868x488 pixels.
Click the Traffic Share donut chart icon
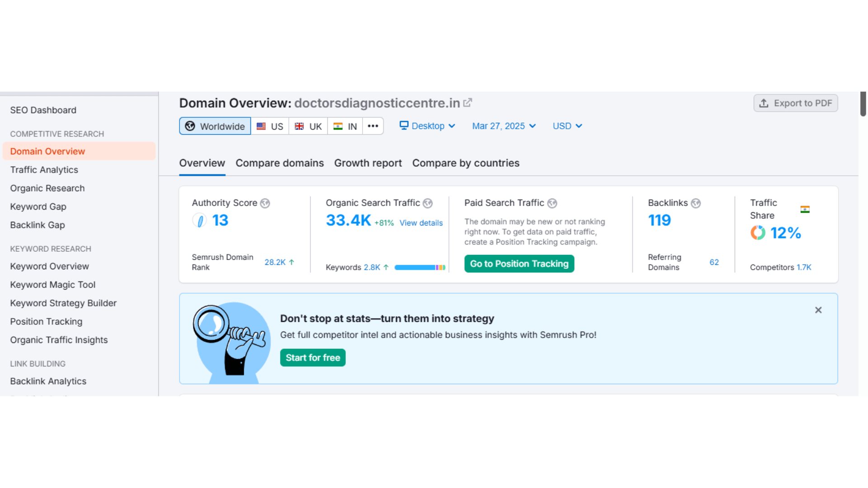click(x=758, y=233)
